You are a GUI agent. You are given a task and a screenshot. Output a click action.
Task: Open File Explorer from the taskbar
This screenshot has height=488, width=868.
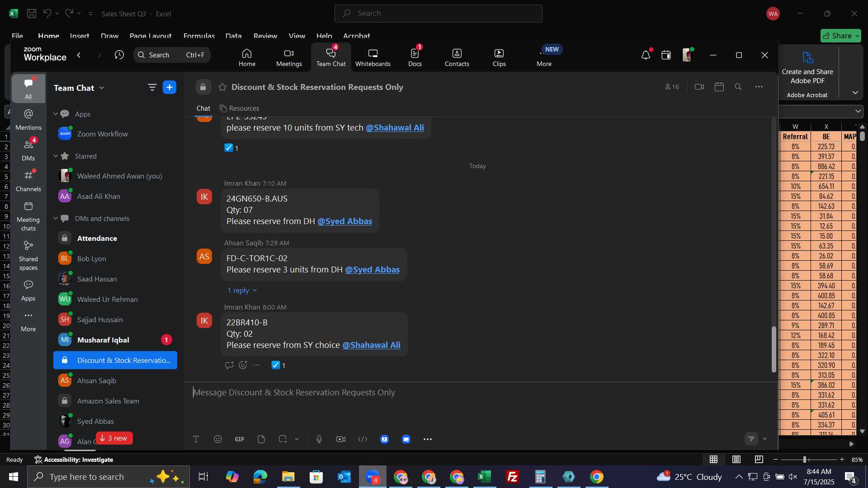click(x=288, y=477)
